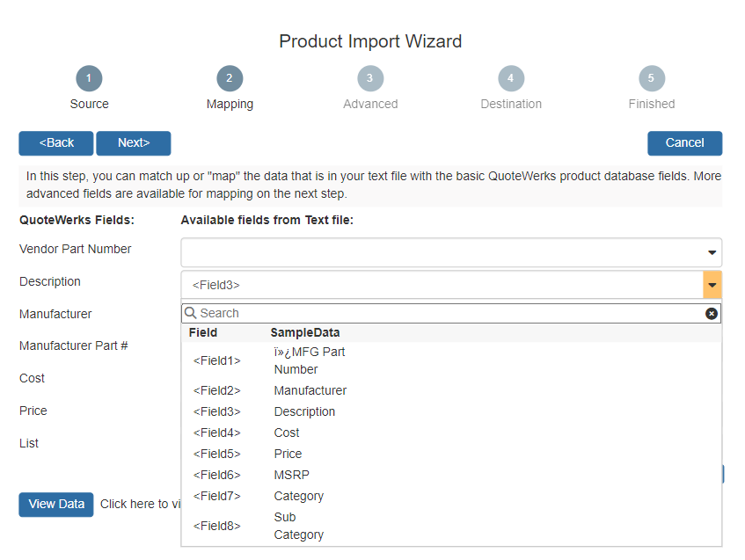This screenshot has height=560, width=745.
Task: Clear the search box with X icon
Action: tap(712, 314)
